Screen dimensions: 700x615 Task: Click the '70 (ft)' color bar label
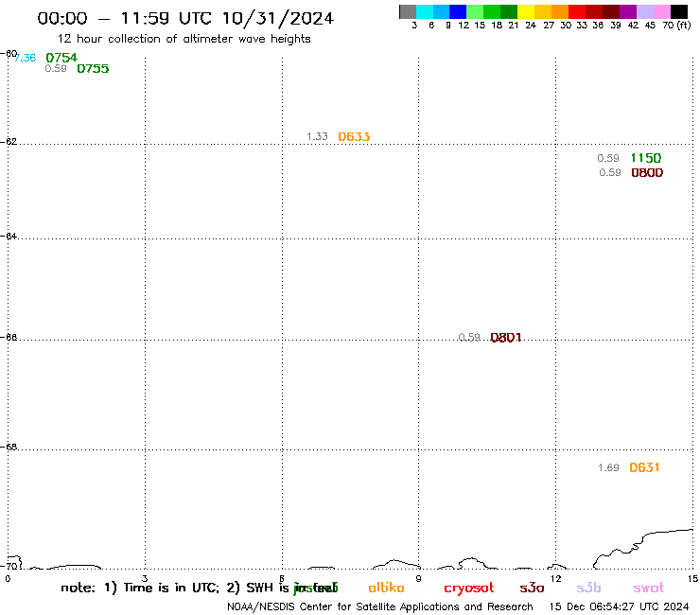click(x=676, y=25)
